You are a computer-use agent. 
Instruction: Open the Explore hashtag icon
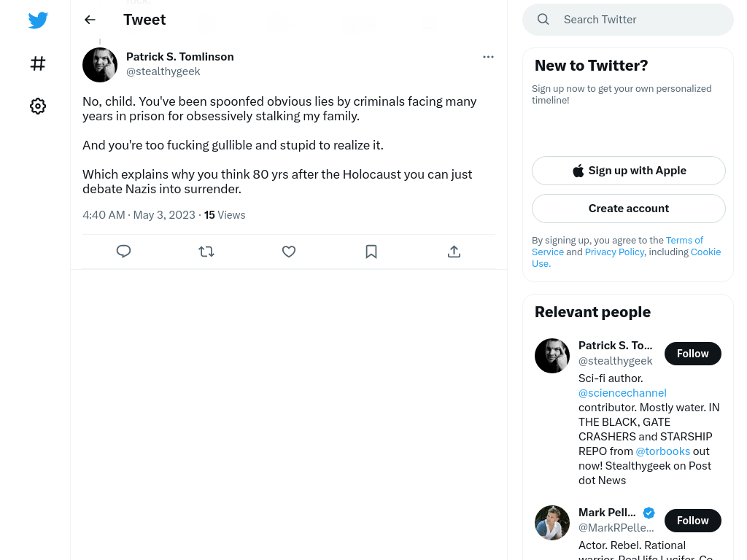(38, 63)
